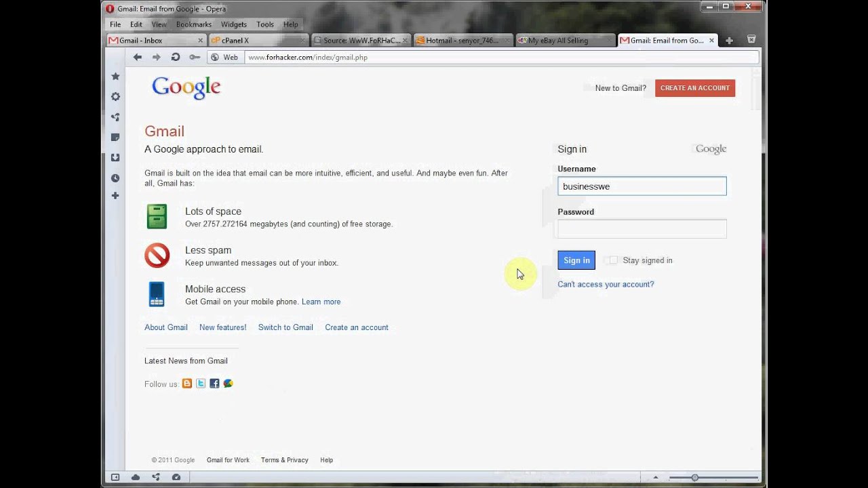The width and height of the screenshot is (868, 488).
Task: Click the Latest News from Gmail text
Action: pyautogui.click(x=186, y=361)
